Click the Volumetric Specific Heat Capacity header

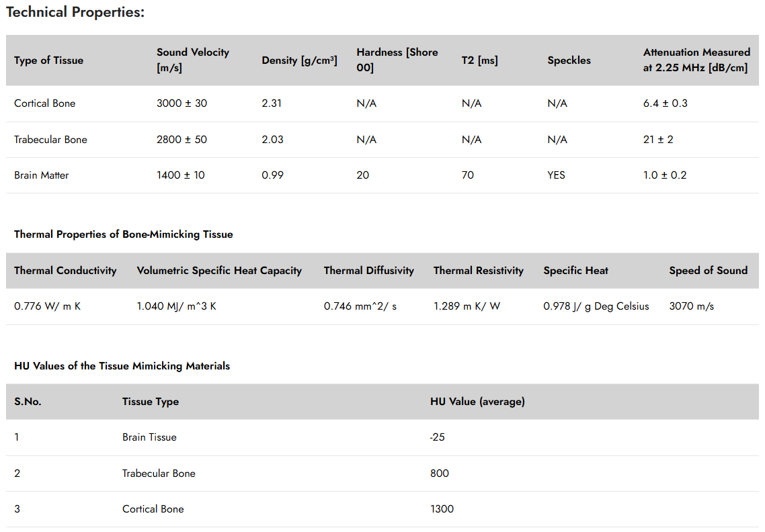point(219,271)
